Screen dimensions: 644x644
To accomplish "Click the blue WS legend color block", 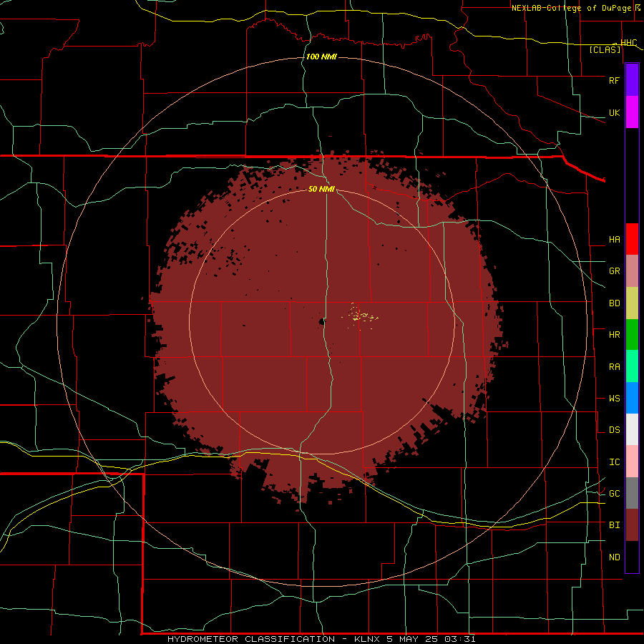I will pos(632,398).
